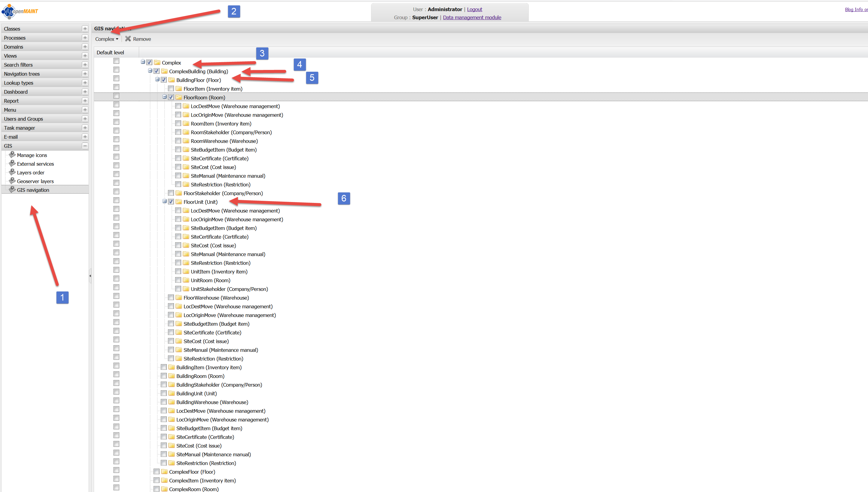
Task: Collapse the GIS accordion section
Action: (x=85, y=146)
